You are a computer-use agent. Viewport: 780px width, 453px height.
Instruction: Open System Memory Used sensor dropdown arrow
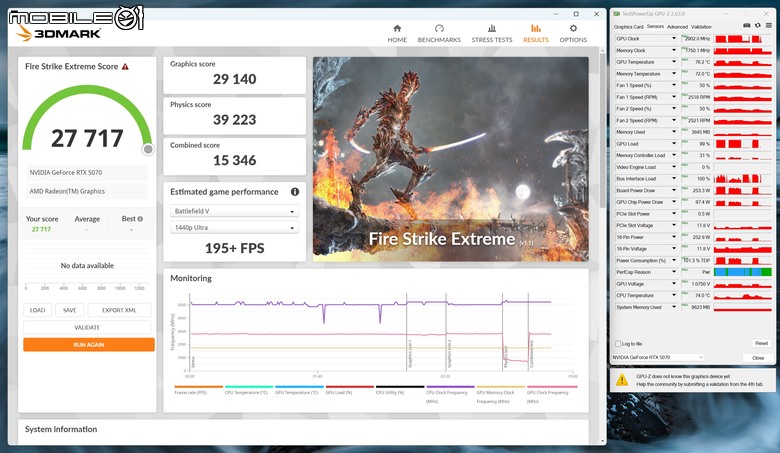[674, 307]
